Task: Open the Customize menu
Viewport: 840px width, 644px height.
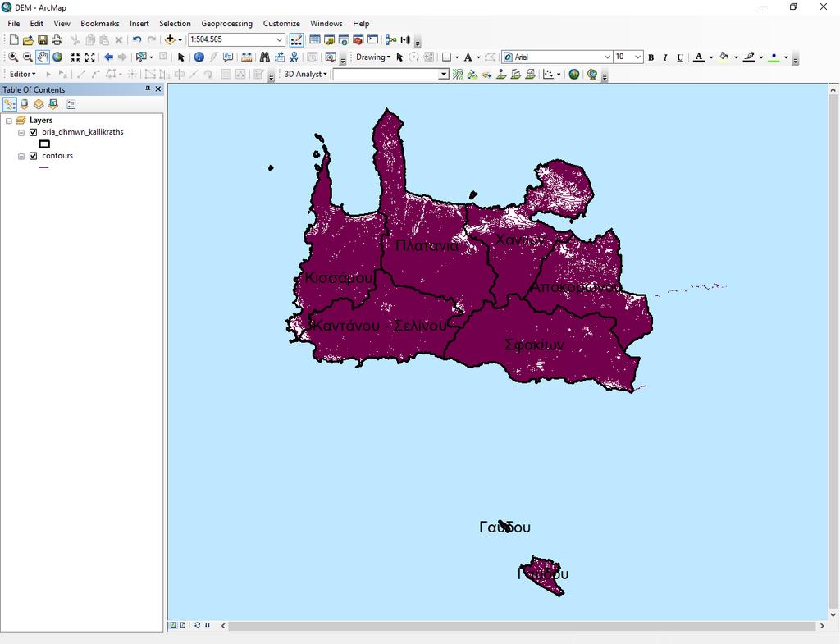Action: [281, 24]
